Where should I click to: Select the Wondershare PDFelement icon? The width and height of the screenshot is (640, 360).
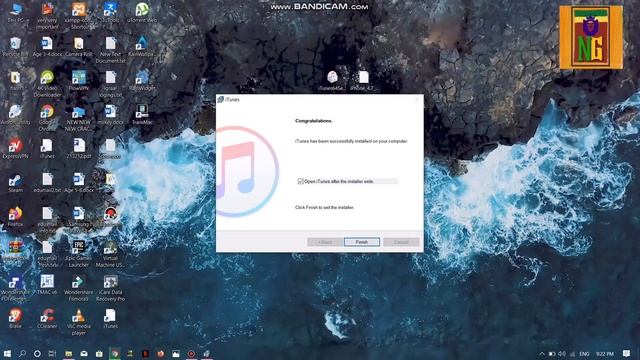16,288
